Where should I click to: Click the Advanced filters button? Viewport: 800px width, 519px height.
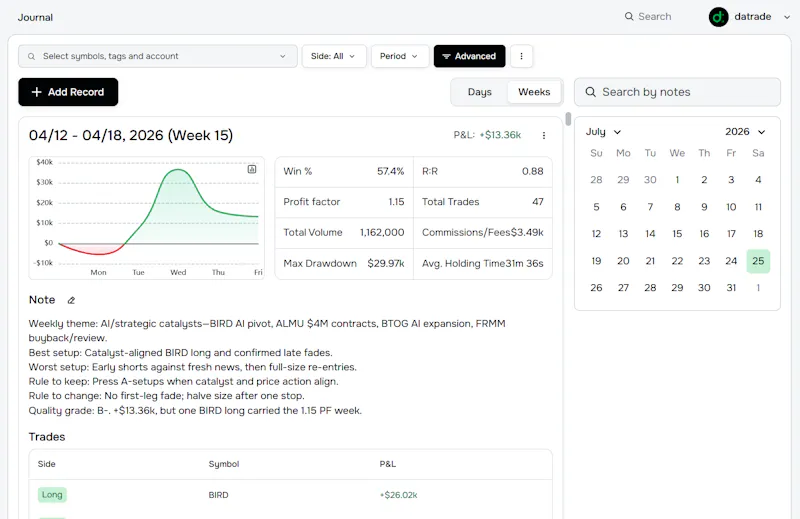click(469, 56)
